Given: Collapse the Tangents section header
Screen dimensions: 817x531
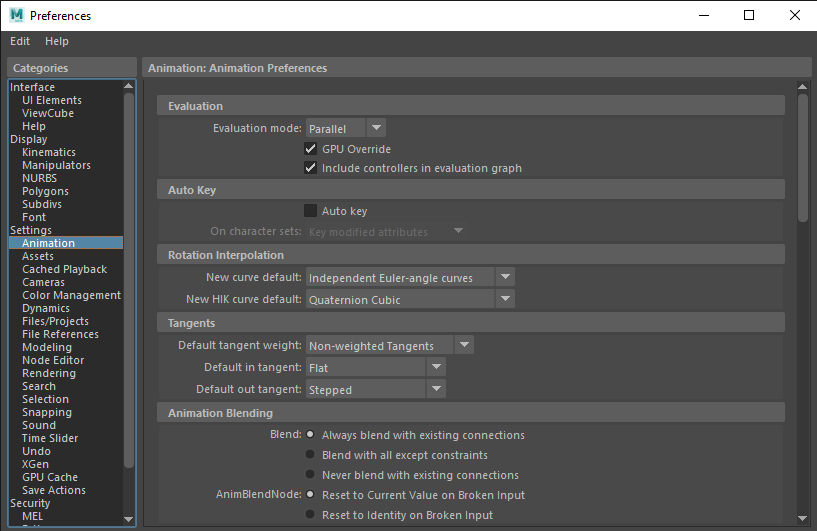Looking at the screenshot, I should pos(471,323).
